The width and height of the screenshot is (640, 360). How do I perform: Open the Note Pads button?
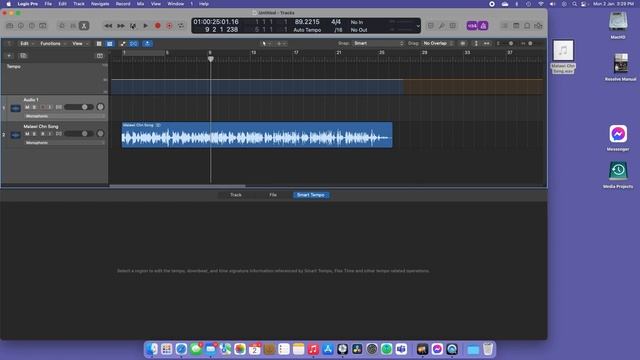(516, 26)
